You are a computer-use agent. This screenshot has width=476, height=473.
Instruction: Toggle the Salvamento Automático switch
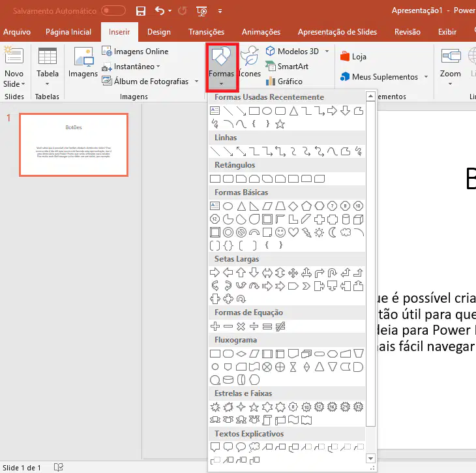pos(113,10)
